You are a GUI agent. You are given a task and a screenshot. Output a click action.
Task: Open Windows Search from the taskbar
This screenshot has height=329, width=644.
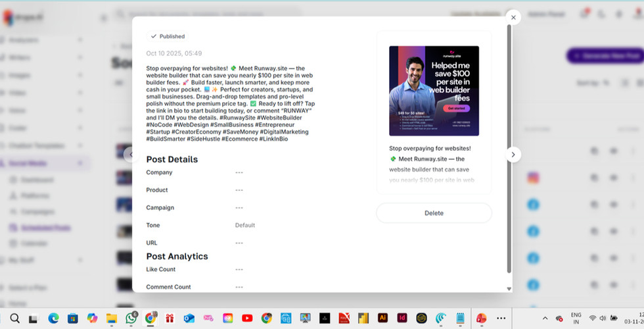coord(14,318)
